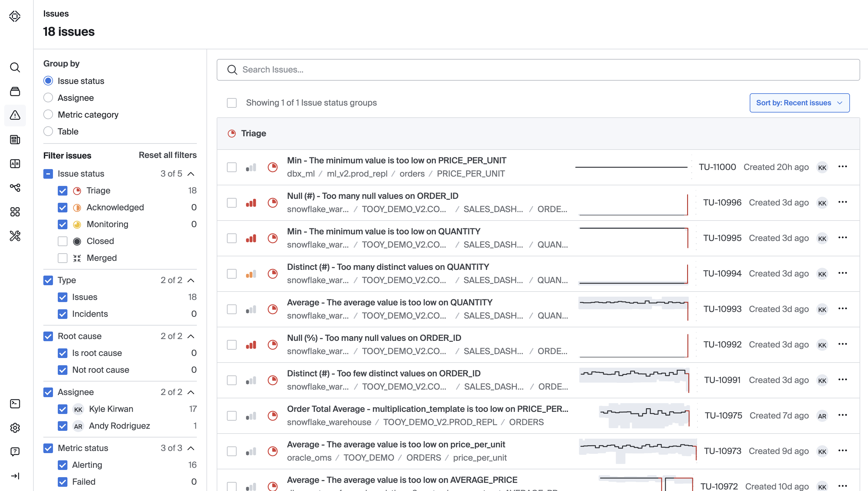Open the lineage graph icon in sidebar
Image resolution: width=868 pixels, height=491 pixels.
[x=15, y=187]
